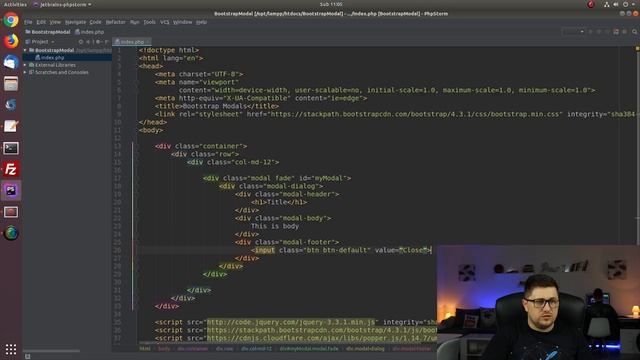
Task: Click the Search Everywhere magnifier icon
Action: (635, 32)
